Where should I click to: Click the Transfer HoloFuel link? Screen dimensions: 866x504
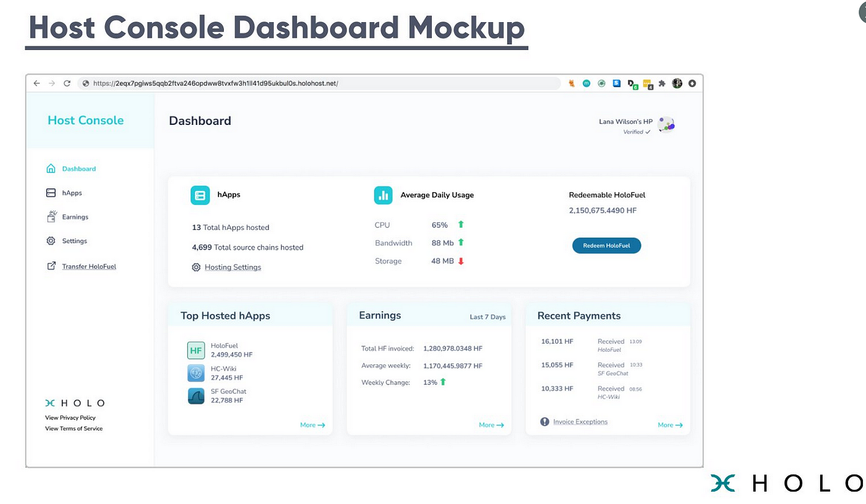tap(89, 267)
